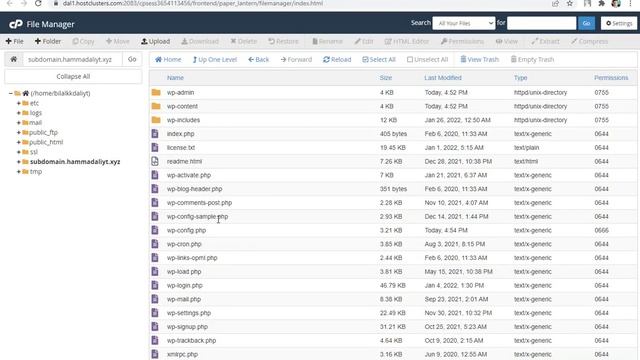The width and height of the screenshot is (640, 360).
Task: Click the index.php file icon
Action: pos(155,133)
